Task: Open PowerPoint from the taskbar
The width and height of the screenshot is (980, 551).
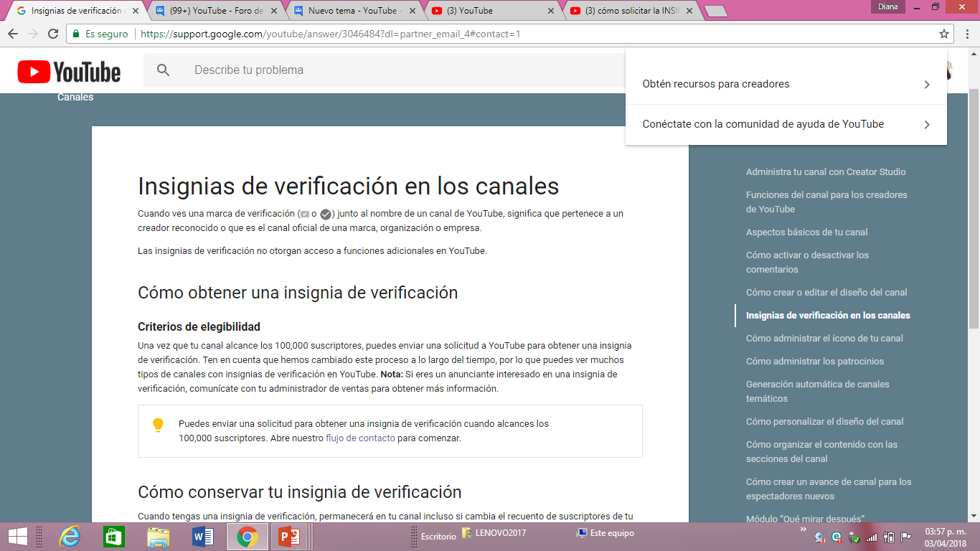Action: click(x=290, y=537)
